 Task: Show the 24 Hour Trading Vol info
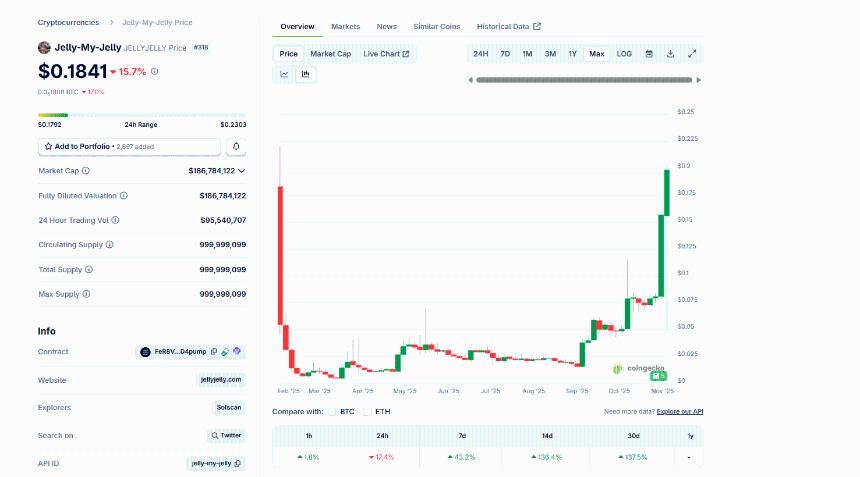(x=116, y=220)
